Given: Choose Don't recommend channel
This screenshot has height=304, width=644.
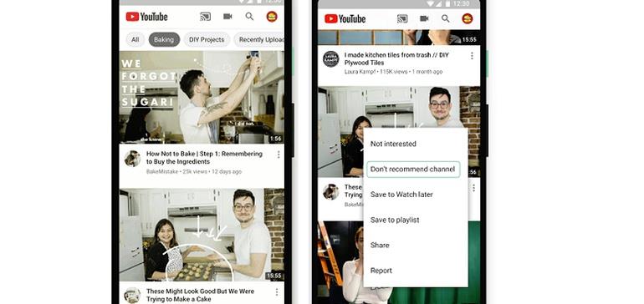Looking at the screenshot, I should point(413,169).
